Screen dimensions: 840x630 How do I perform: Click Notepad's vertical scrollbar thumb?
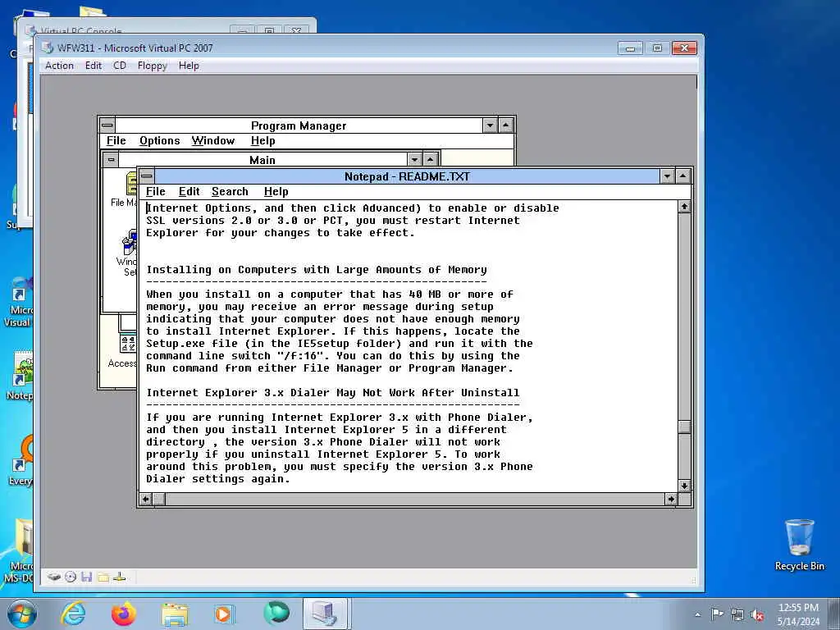684,427
